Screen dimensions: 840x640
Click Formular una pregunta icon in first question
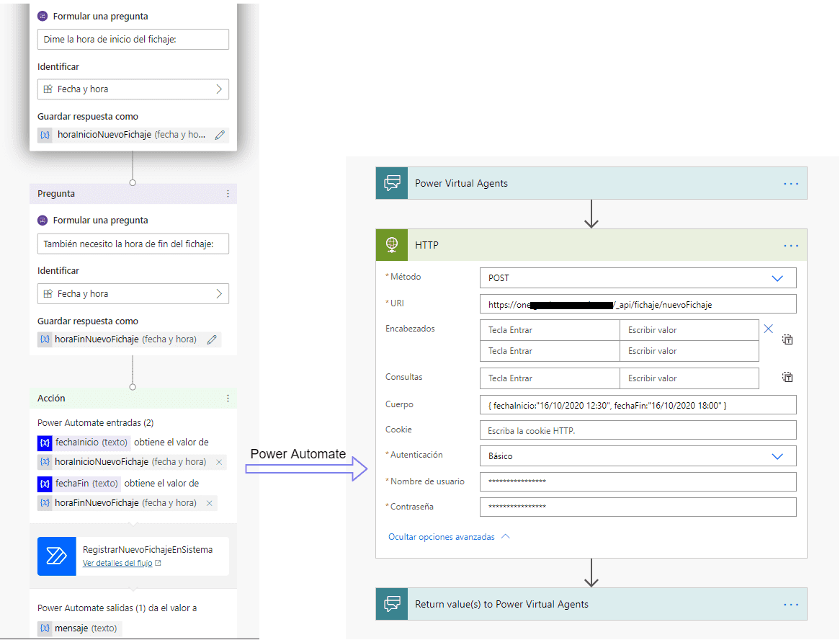tap(43, 16)
